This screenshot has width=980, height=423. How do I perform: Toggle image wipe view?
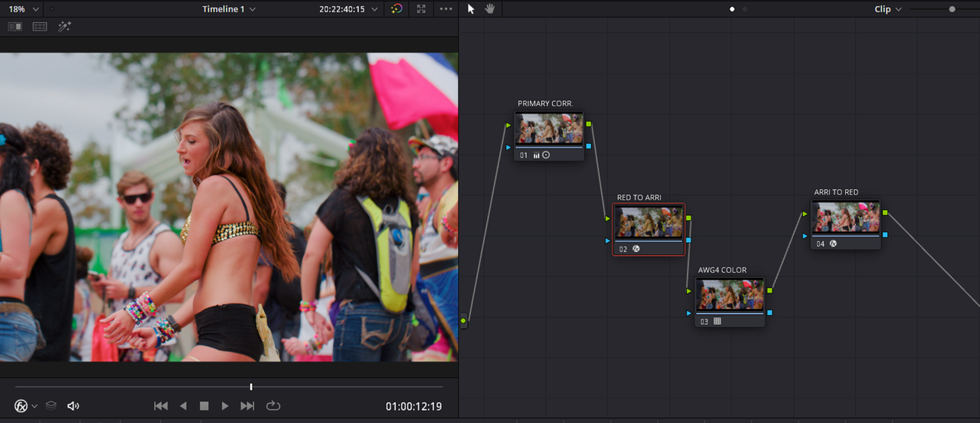(15, 27)
